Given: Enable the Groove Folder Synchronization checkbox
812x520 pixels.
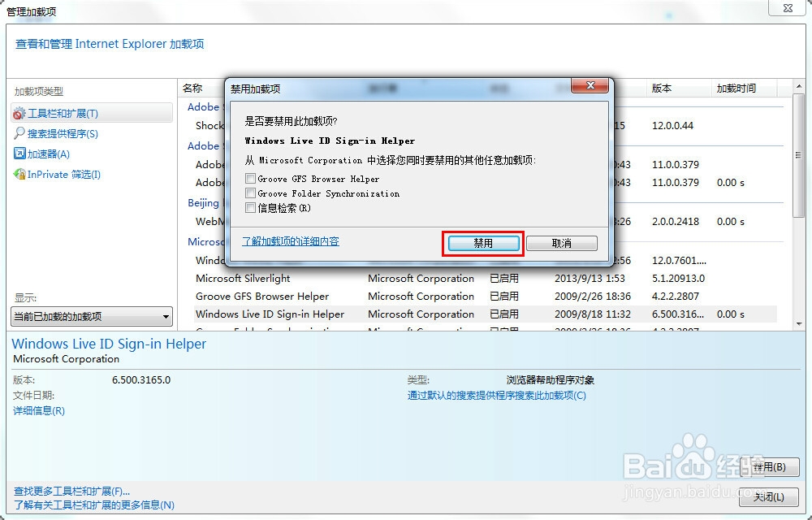Looking at the screenshot, I should click(x=250, y=193).
